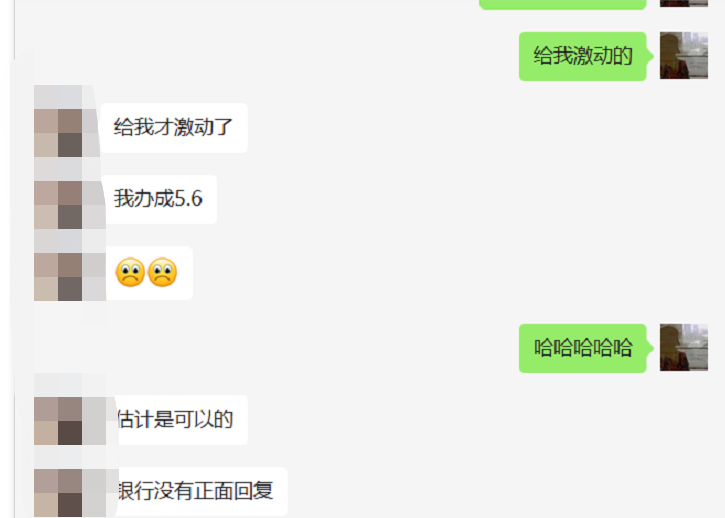Screen dimensions: 725x518
Task: Click the cut-off green bubble at top
Action: click(x=562, y=4)
